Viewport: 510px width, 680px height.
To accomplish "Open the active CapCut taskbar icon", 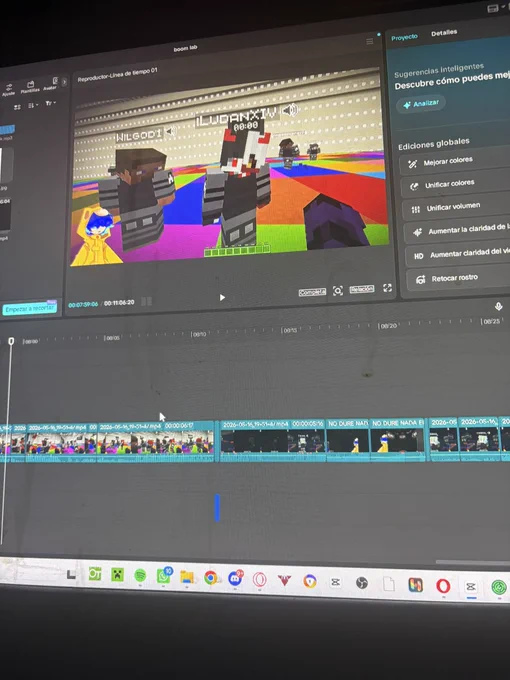I will click(x=471, y=587).
